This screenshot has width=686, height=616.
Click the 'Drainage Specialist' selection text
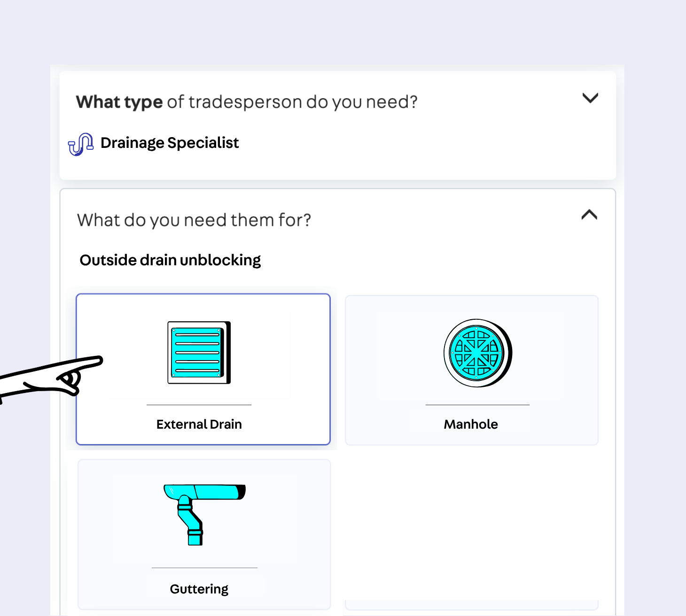170,143
